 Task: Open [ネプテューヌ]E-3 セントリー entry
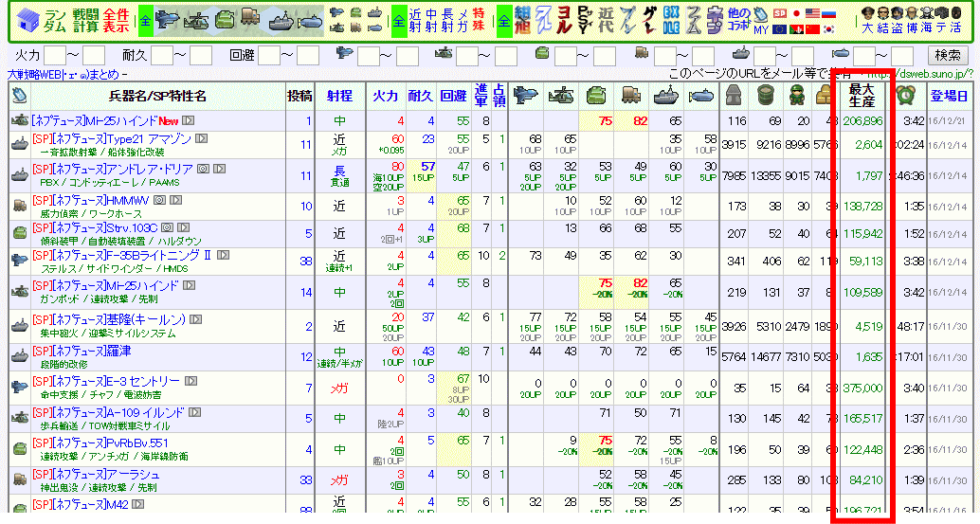[106, 380]
